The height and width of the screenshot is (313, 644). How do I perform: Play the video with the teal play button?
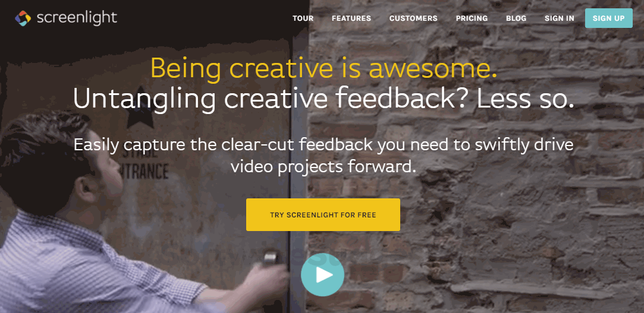tap(322, 275)
